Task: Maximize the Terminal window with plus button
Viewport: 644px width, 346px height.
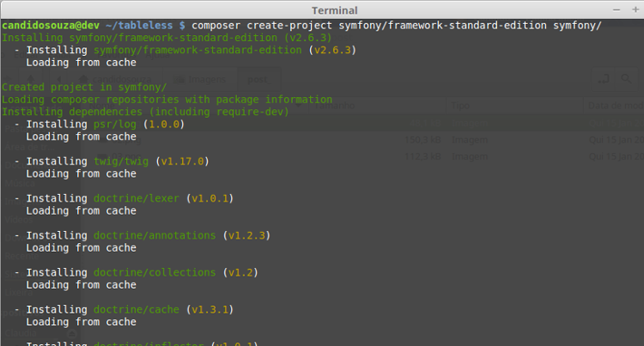Action: tap(635, 9)
